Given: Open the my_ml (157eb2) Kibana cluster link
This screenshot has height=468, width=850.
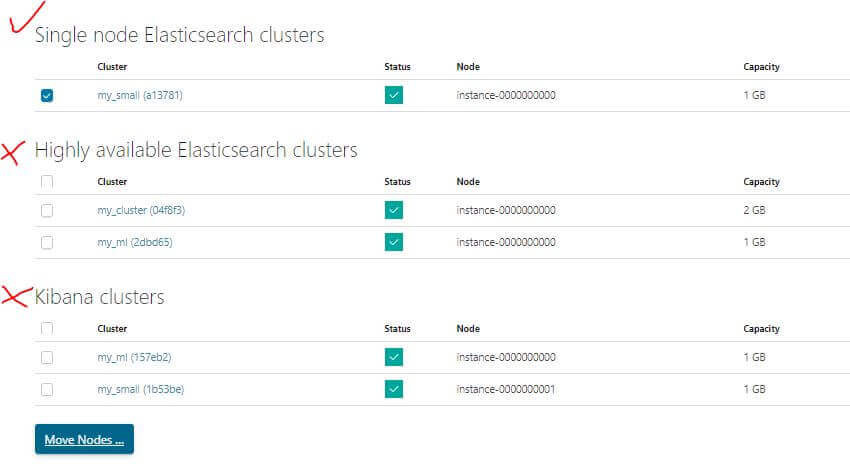Looking at the screenshot, I should point(134,357).
